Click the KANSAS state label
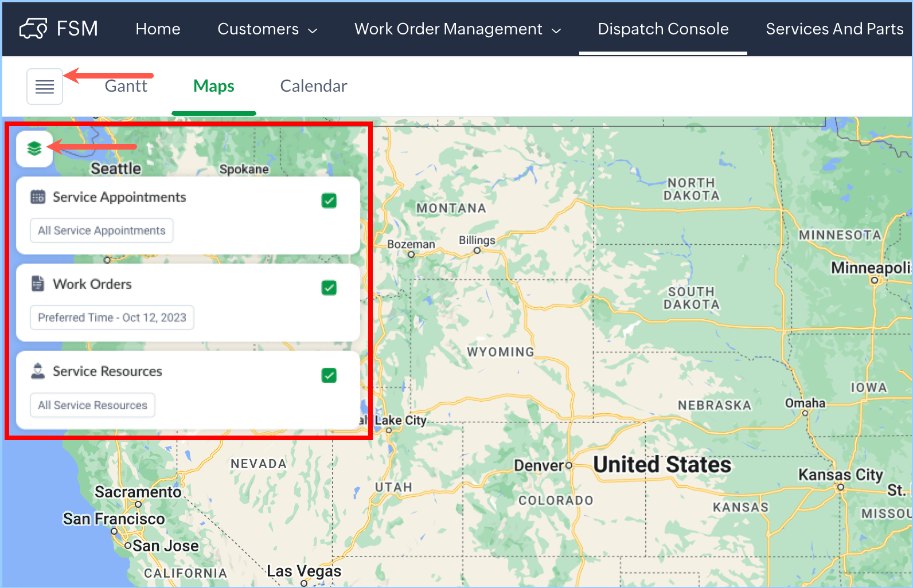The image size is (913, 588). point(740,507)
